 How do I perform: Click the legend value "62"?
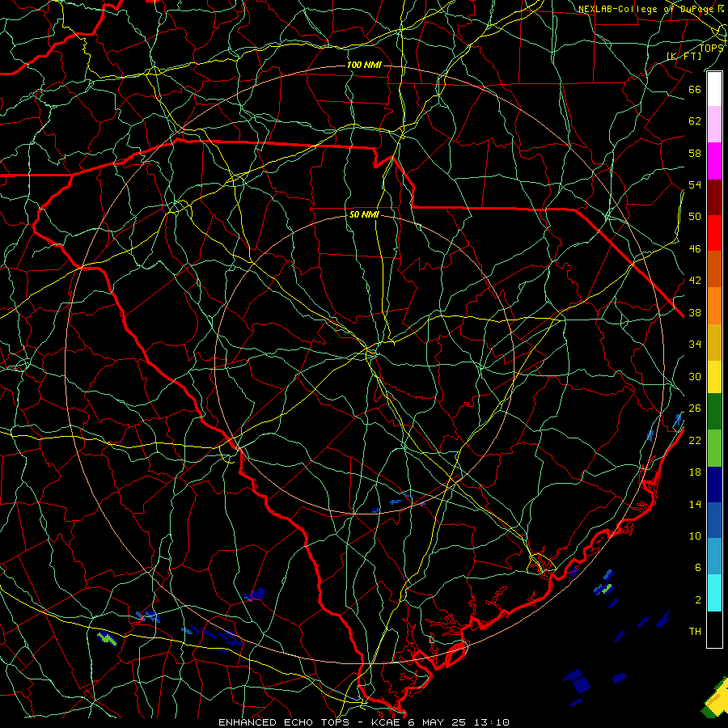(x=695, y=121)
